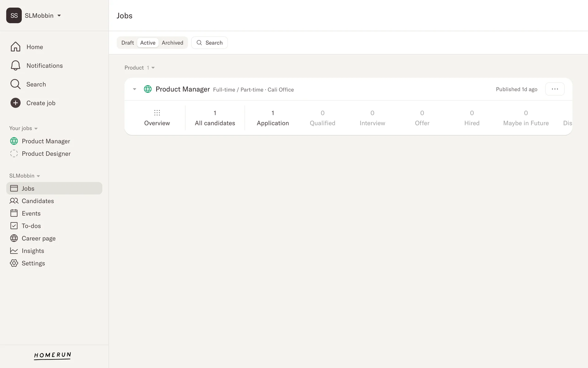
Task: Click the Career page globe icon
Action: coord(14,238)
